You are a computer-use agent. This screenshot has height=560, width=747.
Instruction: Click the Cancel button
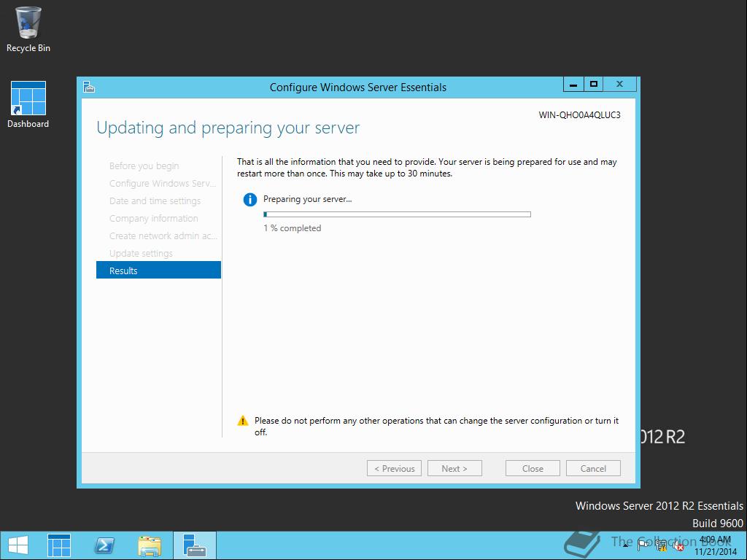pos(593,469)
